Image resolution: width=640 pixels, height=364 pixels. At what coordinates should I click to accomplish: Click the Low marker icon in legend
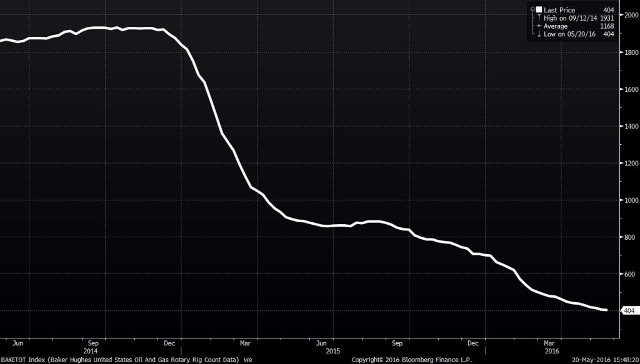click(x=538, y=34)
